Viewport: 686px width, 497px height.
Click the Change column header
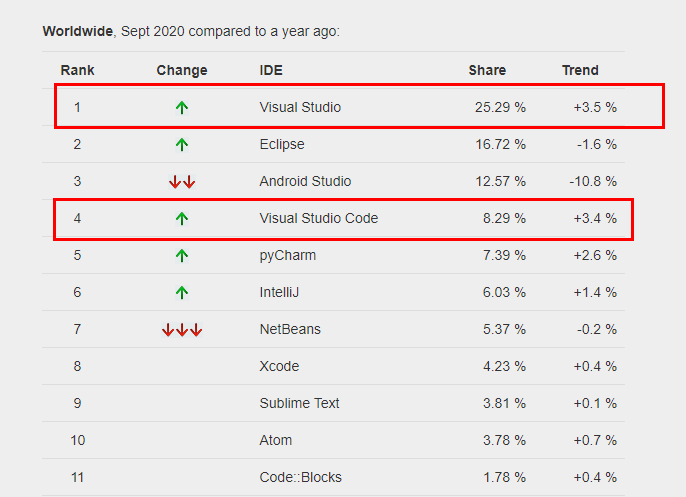click(x=182, y=70)
